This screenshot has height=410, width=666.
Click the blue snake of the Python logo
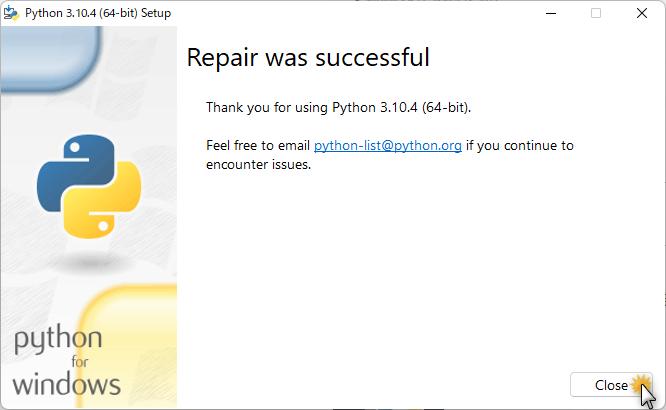click(76, 172)
